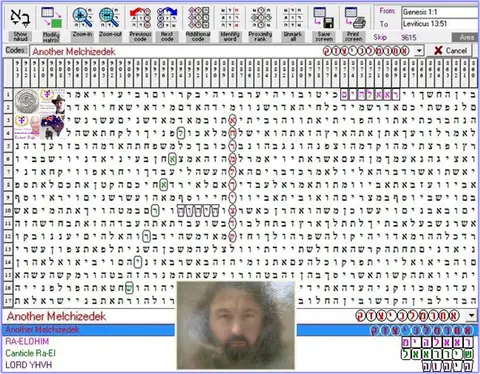Click the bald man thumbnail in row 3
This screenshot has width=480, height=374.
point(27,127)
